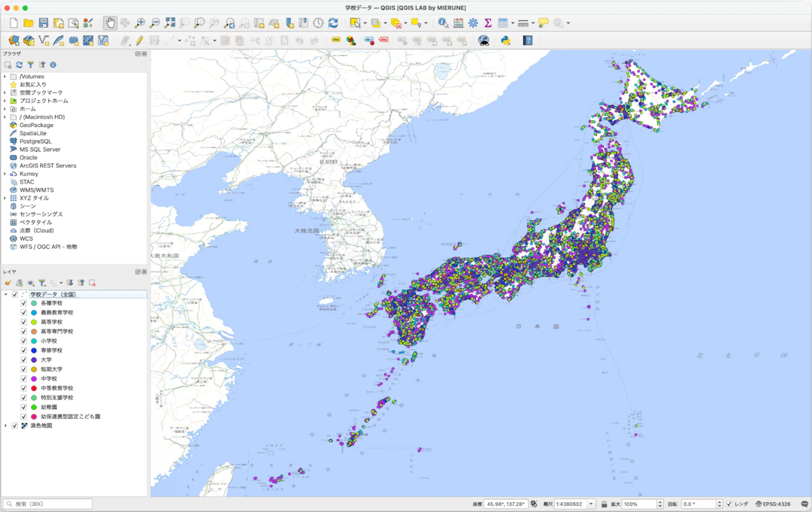Open the message log bubble
Image resolution: width=812 pixels, height=512 pixels.
[804, 504]
